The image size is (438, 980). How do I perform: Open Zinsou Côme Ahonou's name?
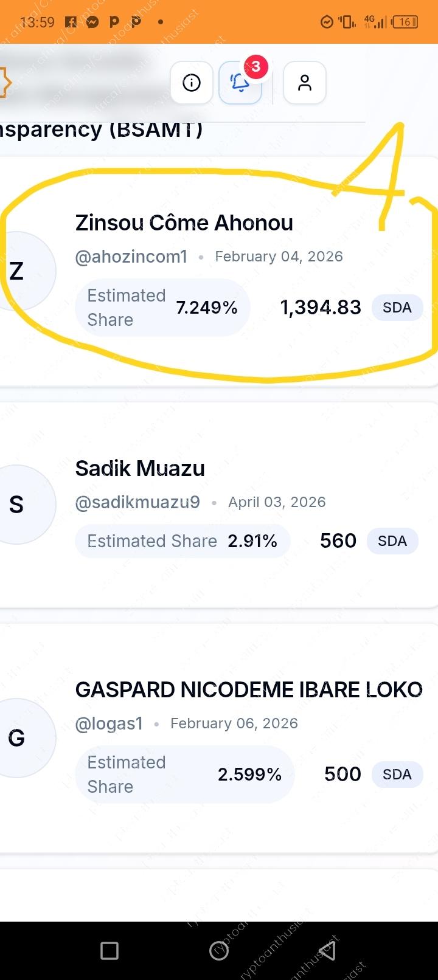pyautogui.click(x=184, y=223)
